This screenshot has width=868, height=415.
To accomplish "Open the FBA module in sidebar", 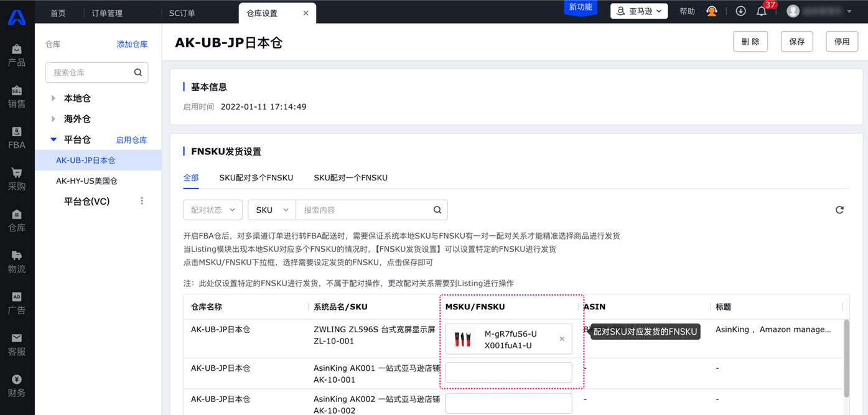I will click(x=17, y=138).
